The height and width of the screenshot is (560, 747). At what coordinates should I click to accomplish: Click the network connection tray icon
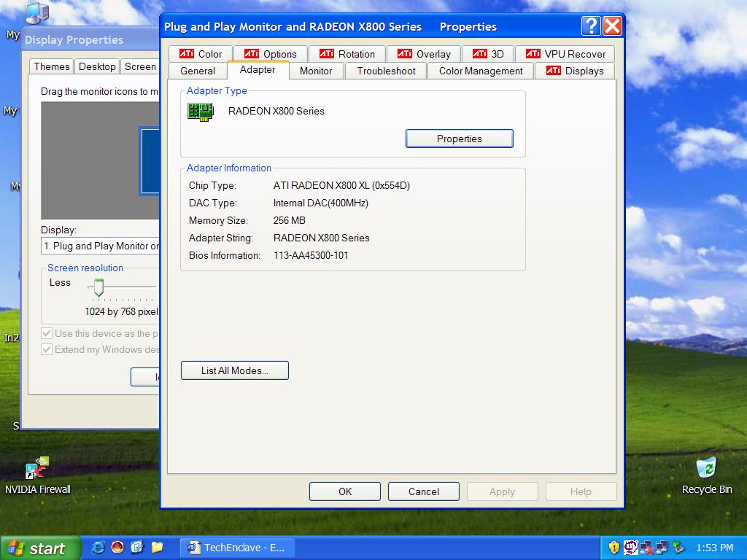(x=662, y=548)
